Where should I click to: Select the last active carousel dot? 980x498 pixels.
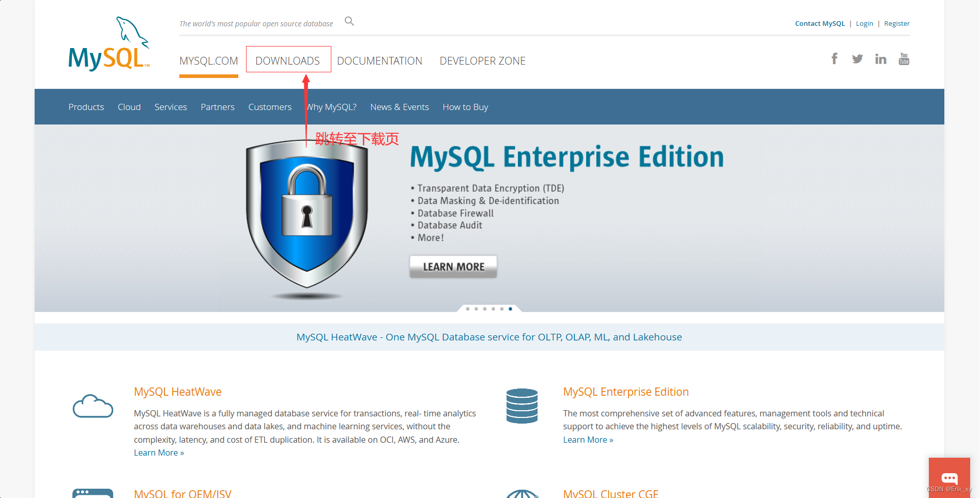click(510, 309)
